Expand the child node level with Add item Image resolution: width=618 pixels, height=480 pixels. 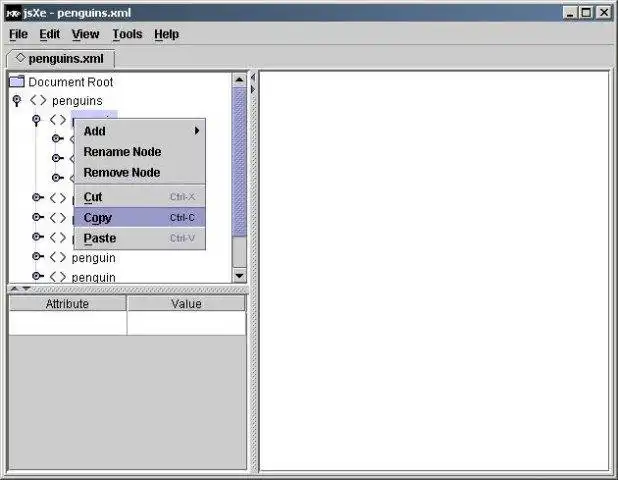58,138
